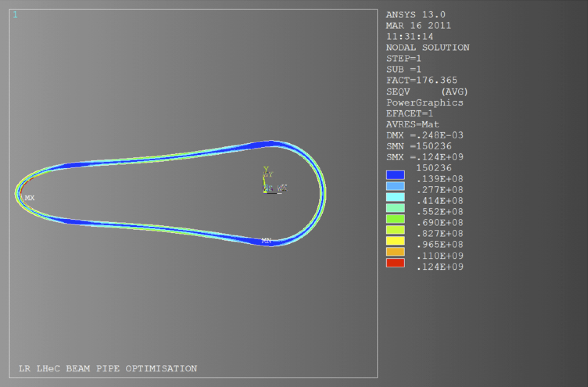Click the yellow legend swatch
The height and width of the screenshot is (387, 588).
click(x=395, y=241)
